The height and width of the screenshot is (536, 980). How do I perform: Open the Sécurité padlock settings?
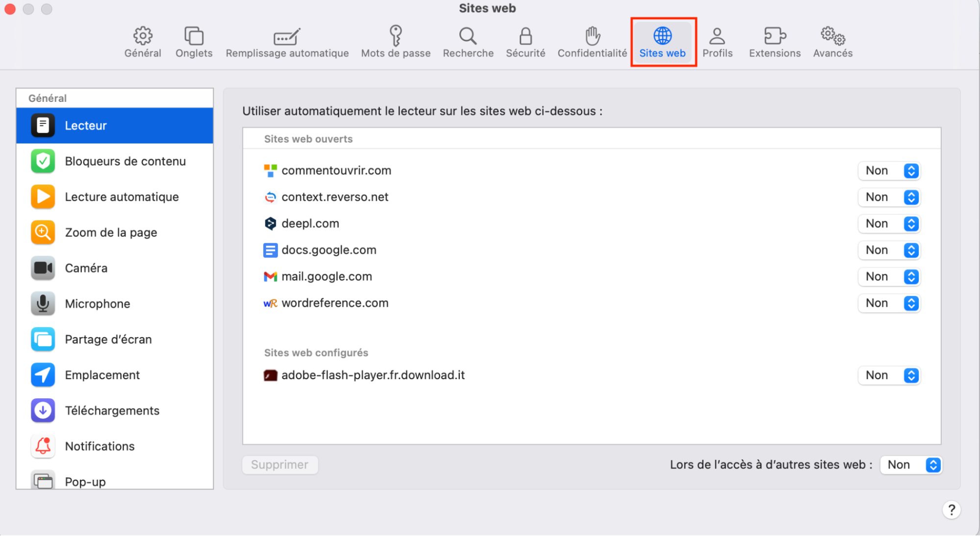coord(525,42)
